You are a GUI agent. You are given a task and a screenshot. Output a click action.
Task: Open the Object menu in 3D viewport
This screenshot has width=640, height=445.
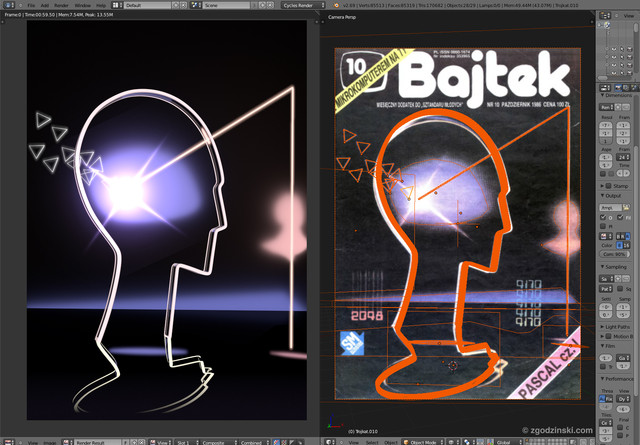[x=391, y=442]
